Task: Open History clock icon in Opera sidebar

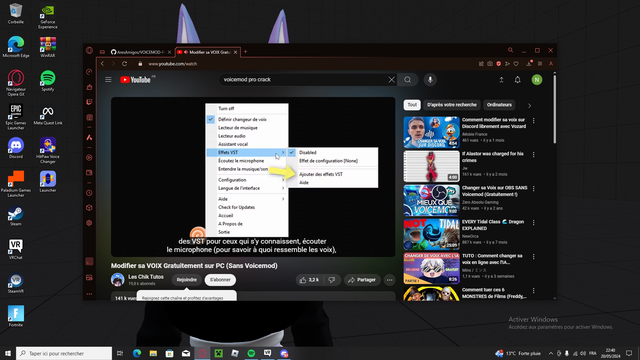Action: pos(89,193)
